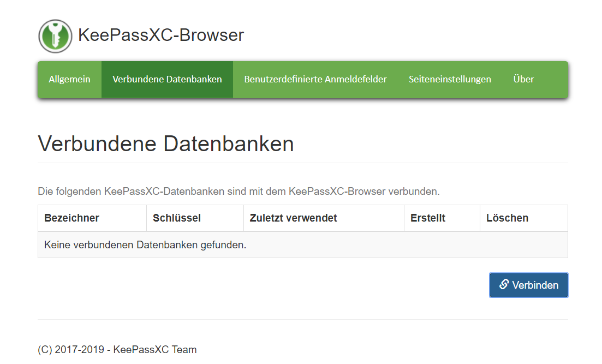Image resolution: width=602 pixels, height=364 pixels.
Task: Click the Zuletzt verwendet column header
Action: 324,218
